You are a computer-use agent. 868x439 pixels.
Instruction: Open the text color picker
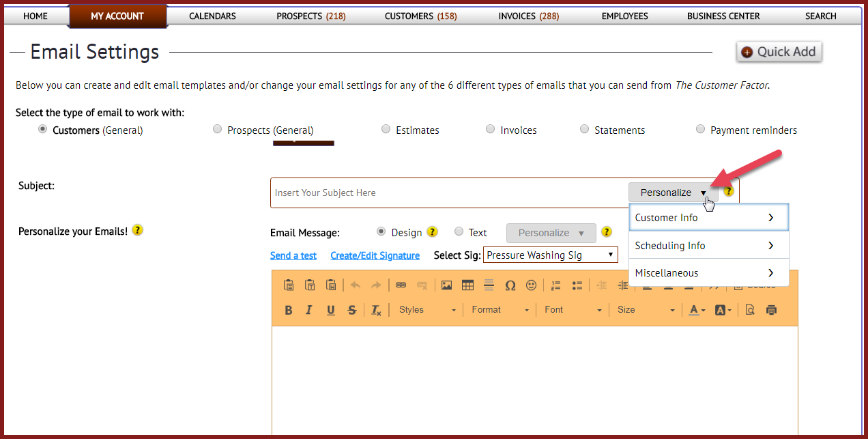click(697, 310)
